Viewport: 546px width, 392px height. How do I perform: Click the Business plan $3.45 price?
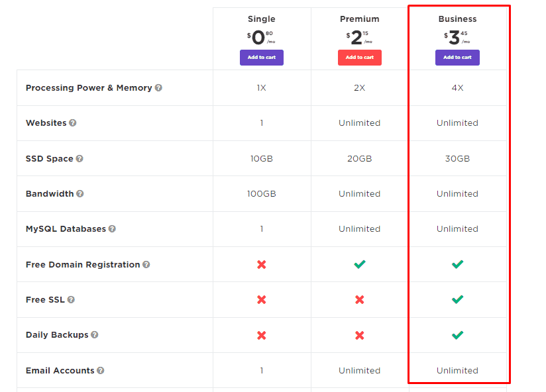point(457,38)
